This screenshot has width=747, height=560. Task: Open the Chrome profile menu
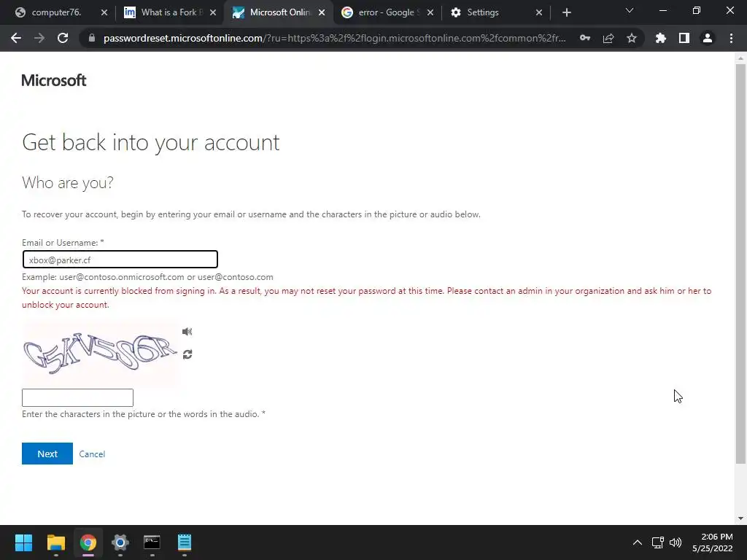[x=708, y=38]
